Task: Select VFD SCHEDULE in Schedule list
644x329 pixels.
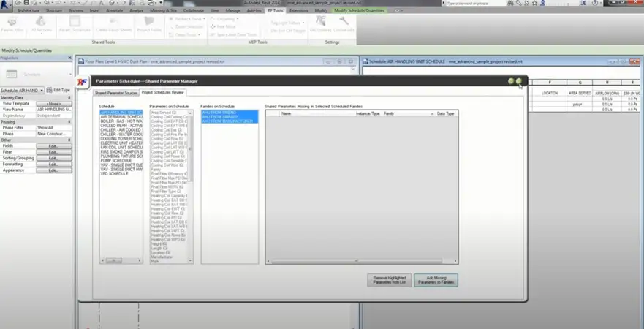Action: tap(121, 174)
